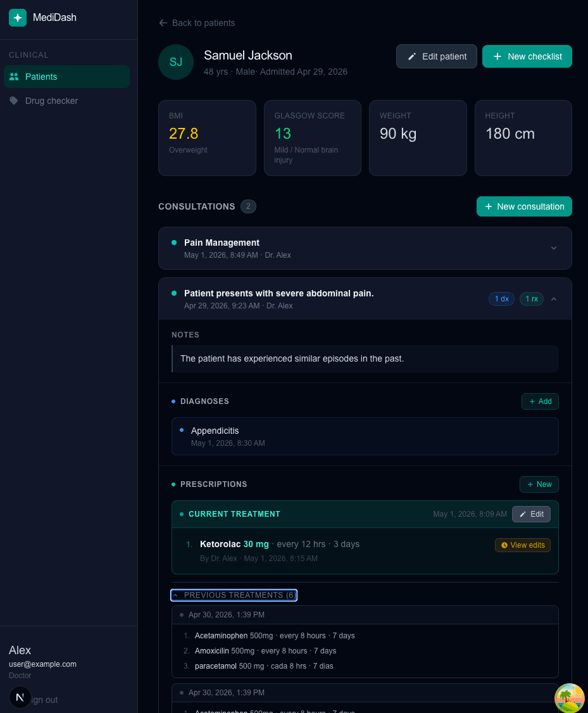Click the palm tree island icon
Viewport: 588px width, 713px height.
click(x=570, y=698)
